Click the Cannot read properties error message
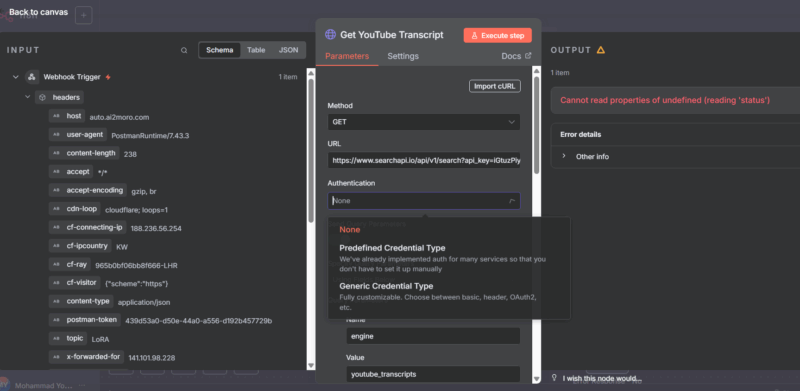800x391 pixels. tap(665, 100)
